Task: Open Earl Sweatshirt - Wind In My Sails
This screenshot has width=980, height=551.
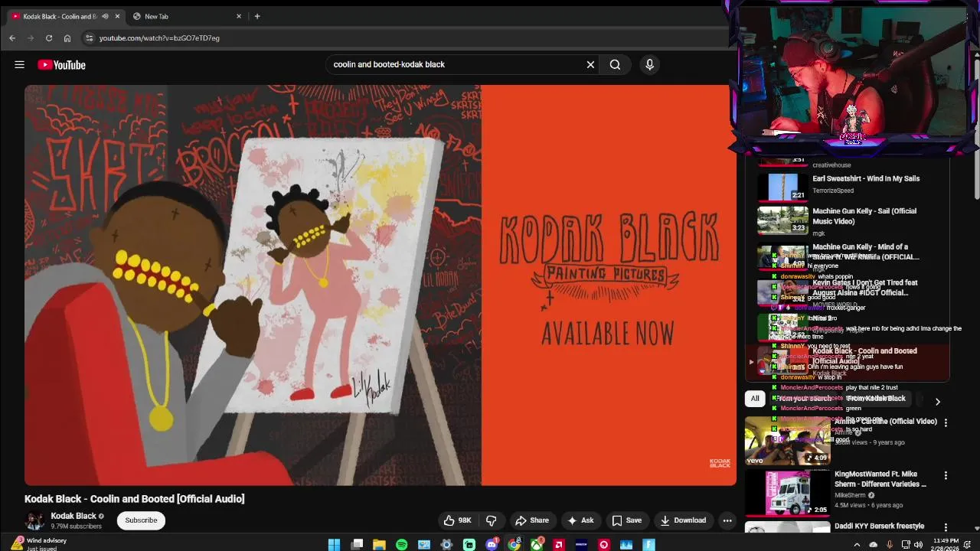Action: [866, 179]
